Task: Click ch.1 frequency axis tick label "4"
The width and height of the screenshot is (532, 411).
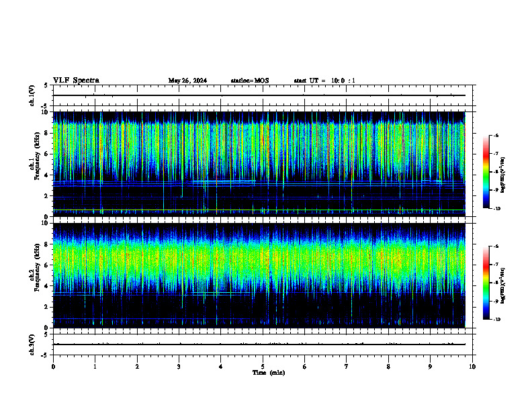Action: [x=46, y=175]
